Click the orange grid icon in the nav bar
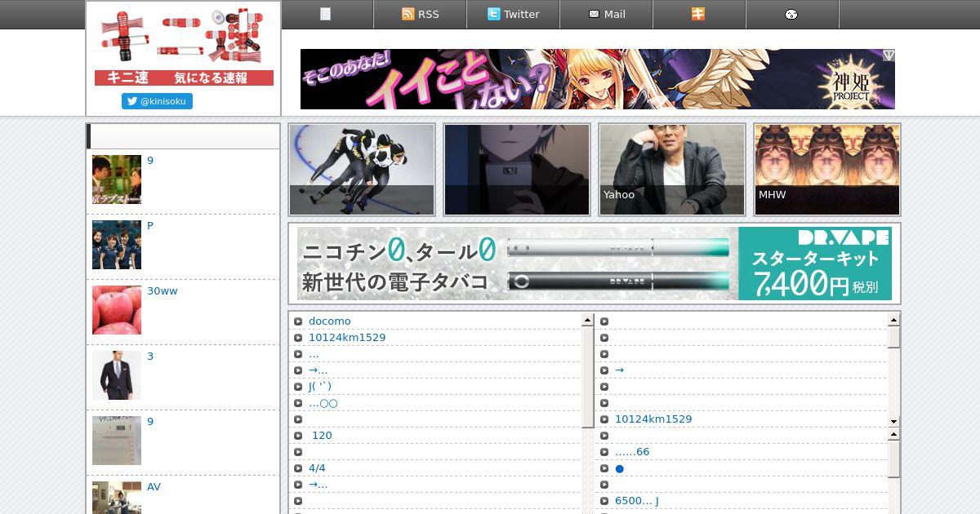 [x=698, y=14]
